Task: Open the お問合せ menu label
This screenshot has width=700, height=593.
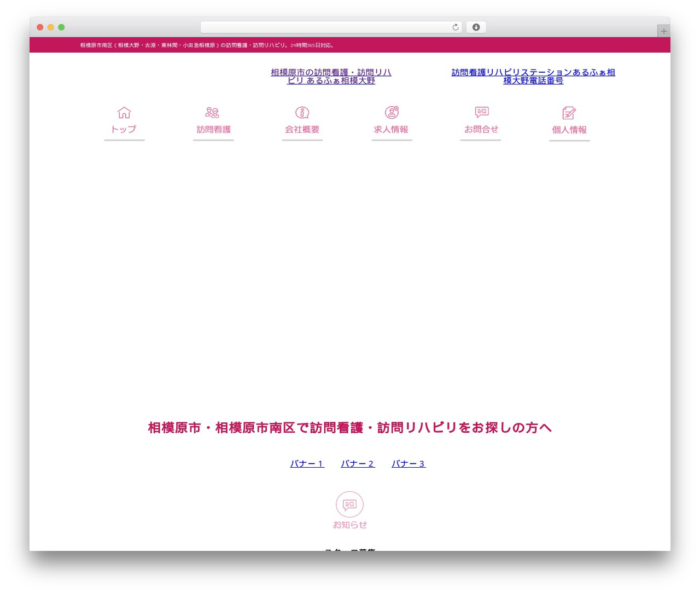Action: coord(481,130)
